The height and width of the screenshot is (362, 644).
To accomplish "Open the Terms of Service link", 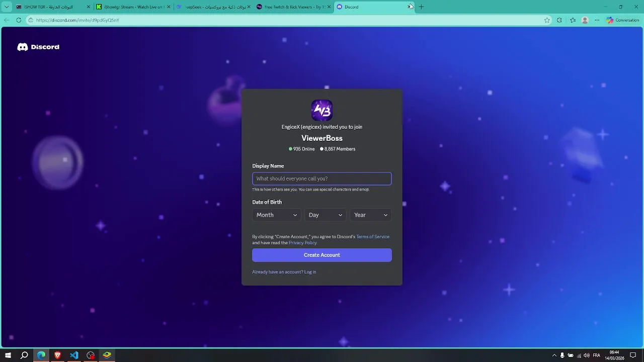I will [373, 237].
